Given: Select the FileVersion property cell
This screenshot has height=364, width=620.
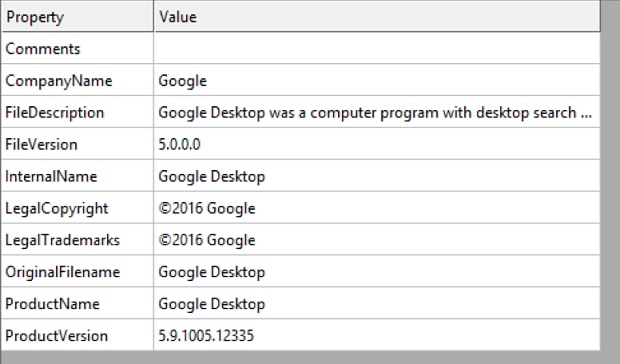Looking at the screenshot, I should 78,144.
